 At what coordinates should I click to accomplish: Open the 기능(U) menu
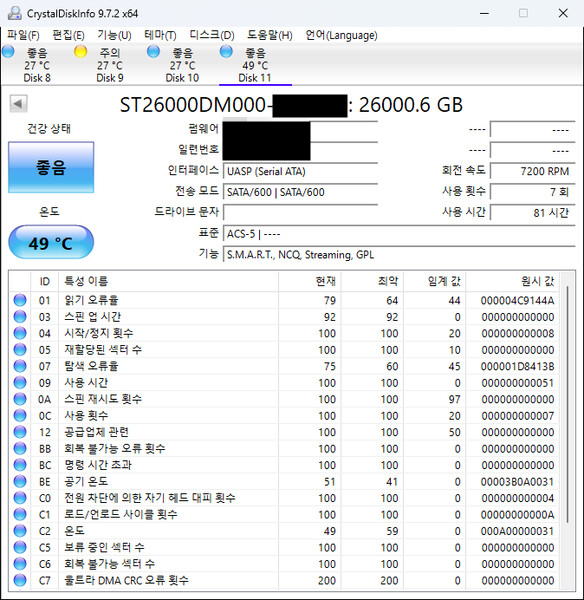coord(114,35)
